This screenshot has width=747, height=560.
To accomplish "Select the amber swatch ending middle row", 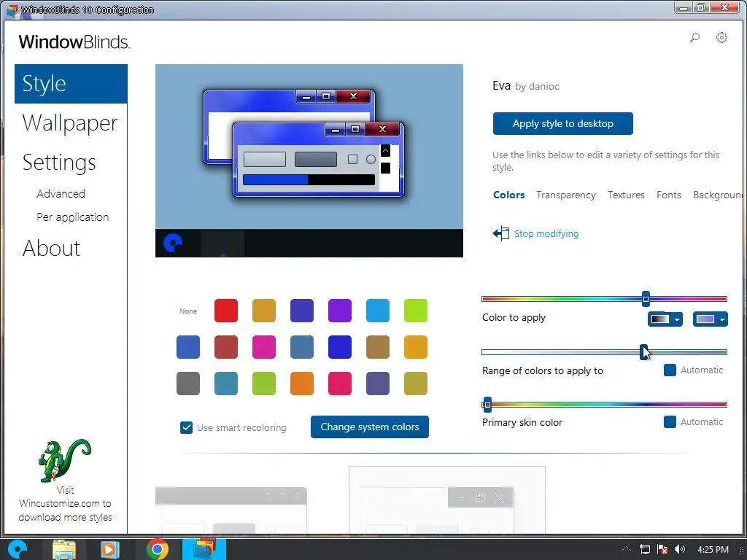I will pos(415,346).
